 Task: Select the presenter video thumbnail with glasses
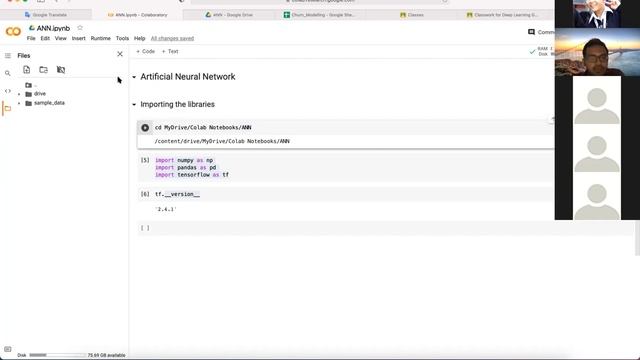(x=597, y=52)
